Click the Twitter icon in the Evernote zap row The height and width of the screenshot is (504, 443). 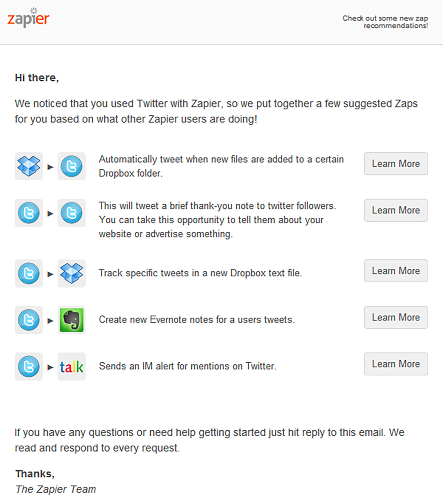pos(29,320)
